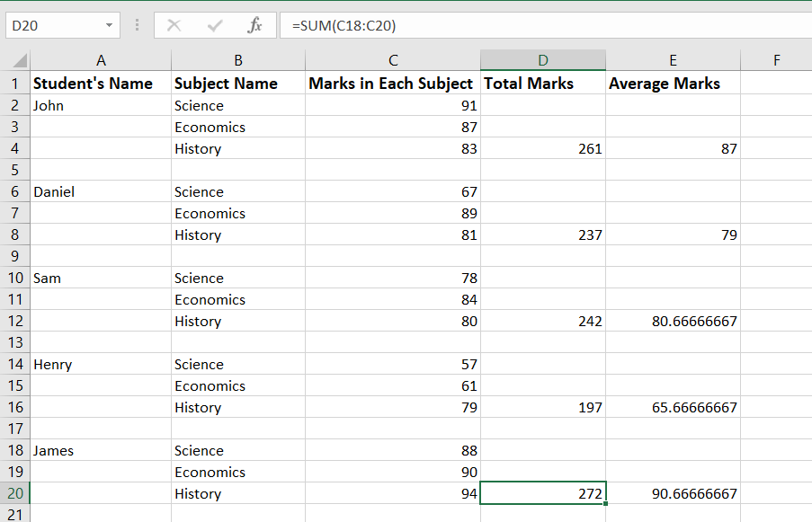Select the cell with Henry's name
The height and width of the screenshot is (522, 812).
click(101, 364)
